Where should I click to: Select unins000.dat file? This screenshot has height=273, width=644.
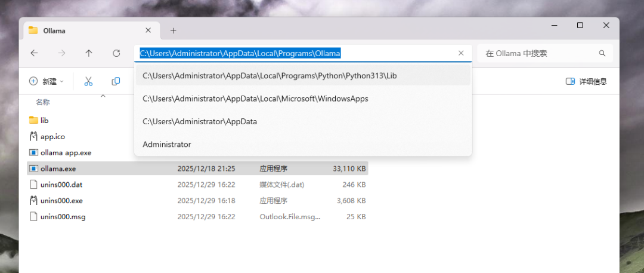(61, 185)
